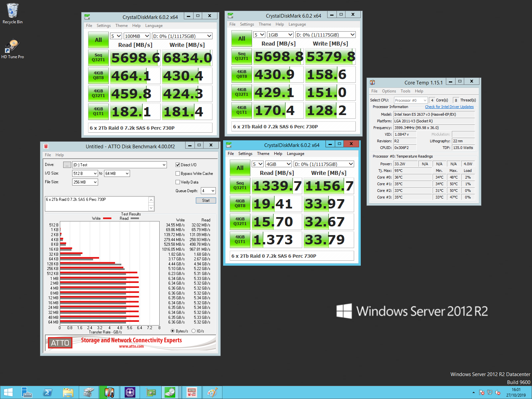The height and width of the screenshot is (399, 532).
Task: Open Core Temp Select CPU dropdown
Action: (411, 100)
